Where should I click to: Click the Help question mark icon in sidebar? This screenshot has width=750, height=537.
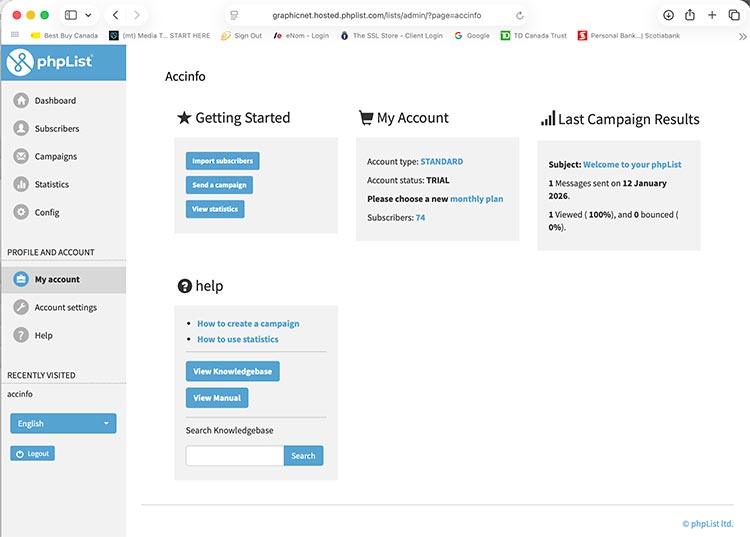[21, 336]
